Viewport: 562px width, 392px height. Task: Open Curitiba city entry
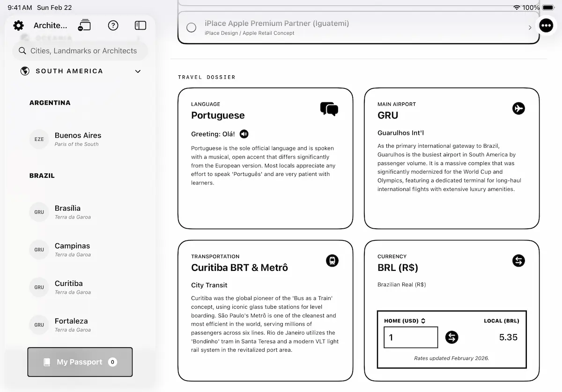pyautogui.click(x=73, y=287)
